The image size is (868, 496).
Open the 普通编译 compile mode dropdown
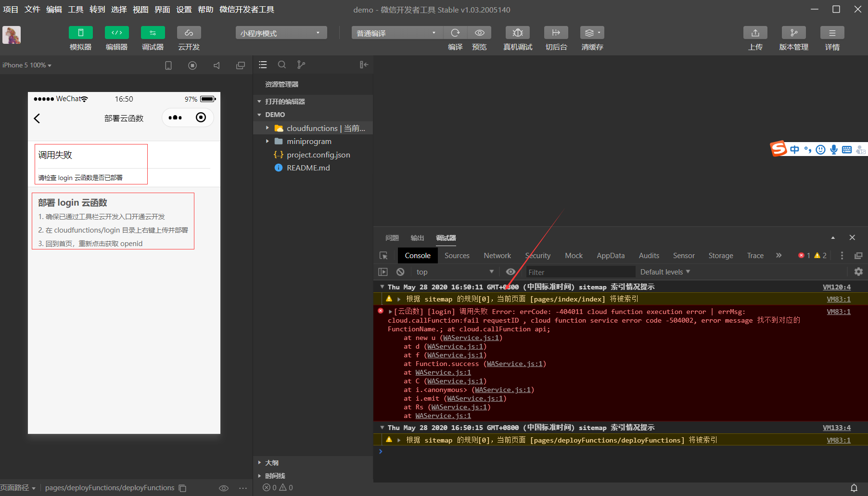pos(397,33)
